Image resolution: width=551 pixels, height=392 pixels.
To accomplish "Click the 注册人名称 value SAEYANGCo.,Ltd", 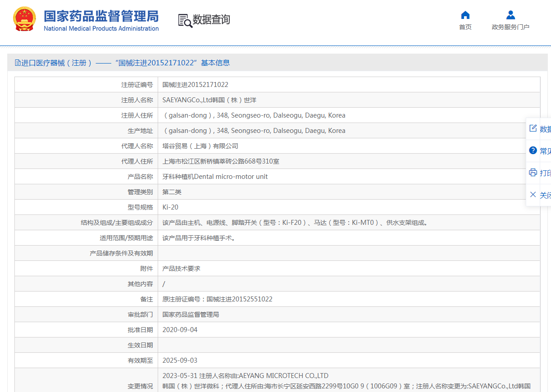I will pos(209,100).
